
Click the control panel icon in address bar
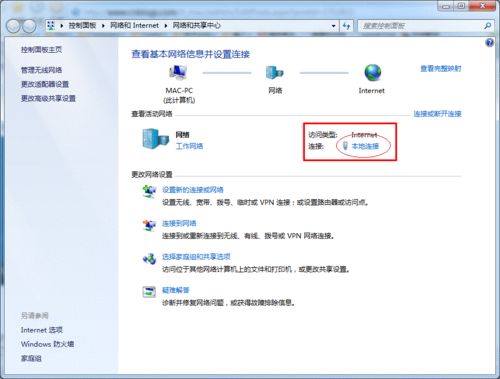pyautogui.click(x=51, y=26)
